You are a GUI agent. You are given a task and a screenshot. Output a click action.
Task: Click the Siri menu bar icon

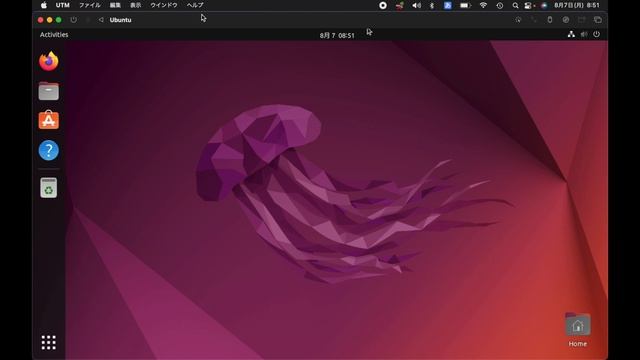click(544, 5)
